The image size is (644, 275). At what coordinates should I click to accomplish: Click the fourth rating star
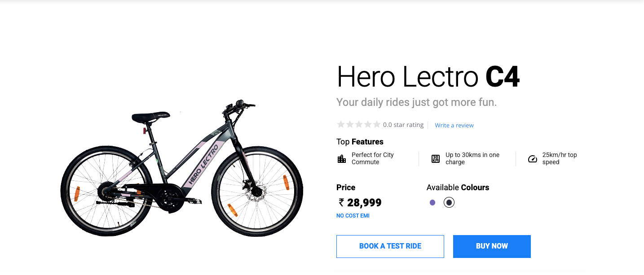pos(368,125)
